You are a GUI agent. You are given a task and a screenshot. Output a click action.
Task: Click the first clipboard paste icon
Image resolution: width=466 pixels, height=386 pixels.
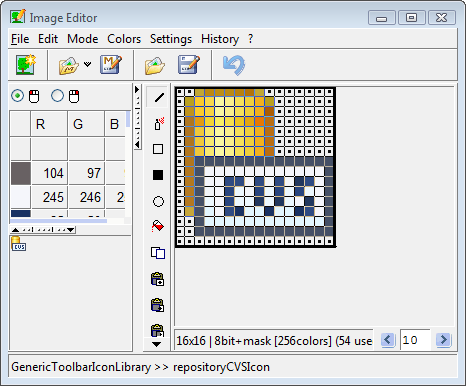(x=158, y=279)
